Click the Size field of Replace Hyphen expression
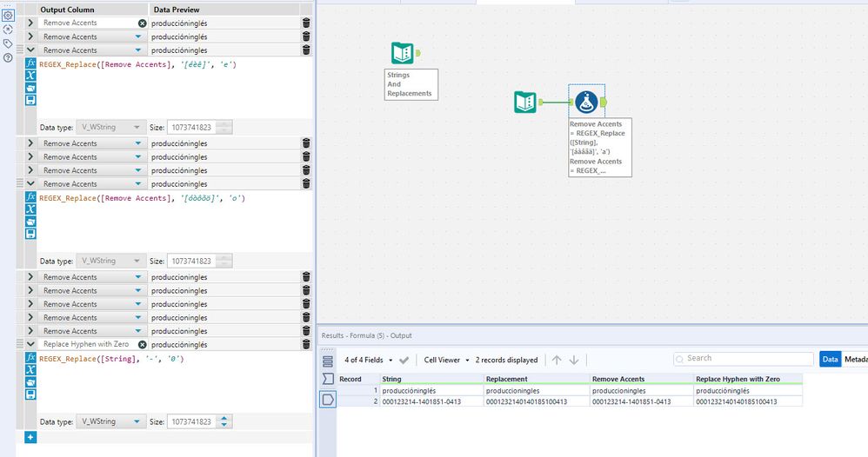This screenshot has width=868, height=457. click(x=192, y=421)
